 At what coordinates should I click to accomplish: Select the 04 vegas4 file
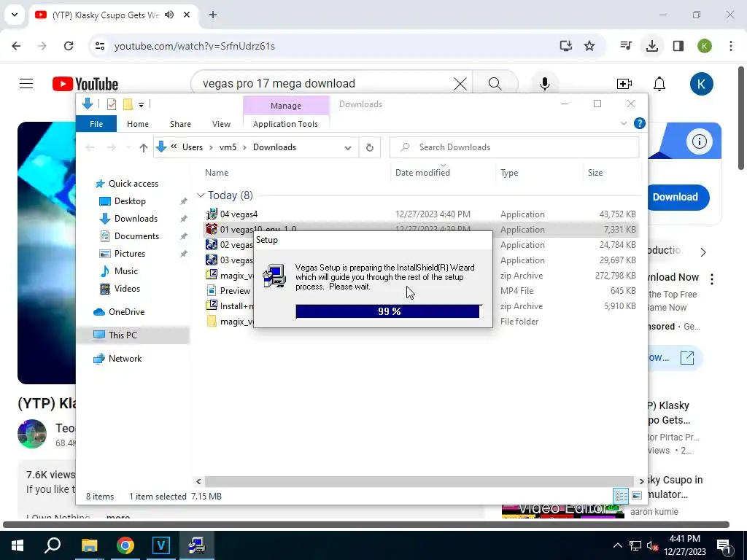coord(239,214)
